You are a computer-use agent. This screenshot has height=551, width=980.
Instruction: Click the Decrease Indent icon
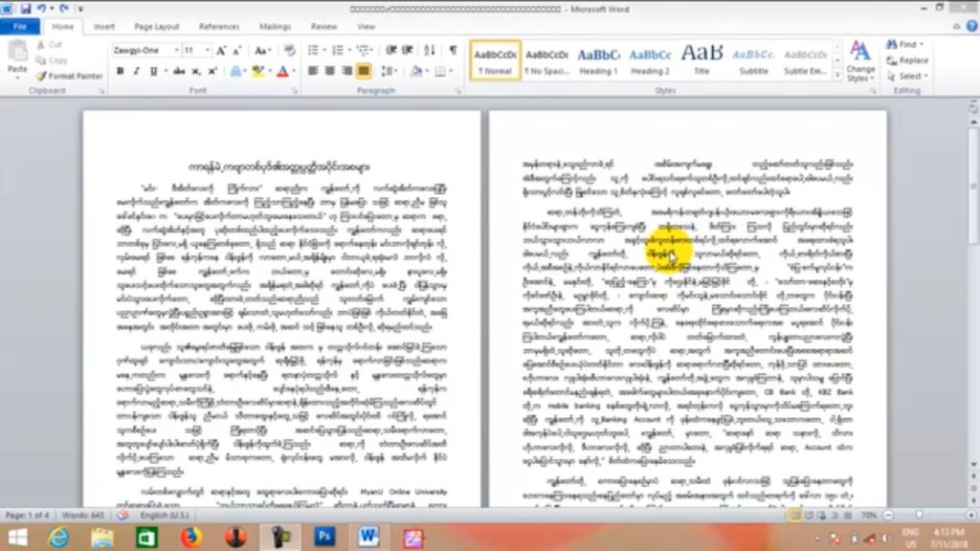[390, 50]
